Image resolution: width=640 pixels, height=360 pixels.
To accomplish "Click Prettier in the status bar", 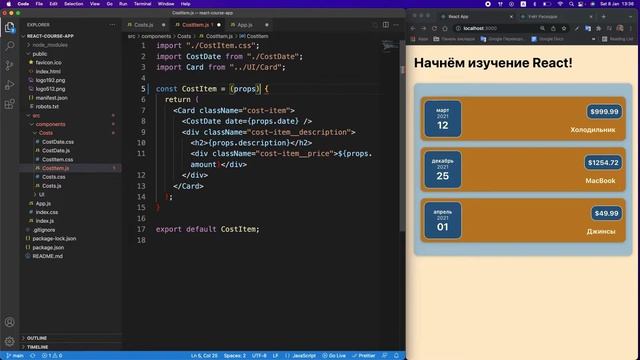I will tap(363, 356).
